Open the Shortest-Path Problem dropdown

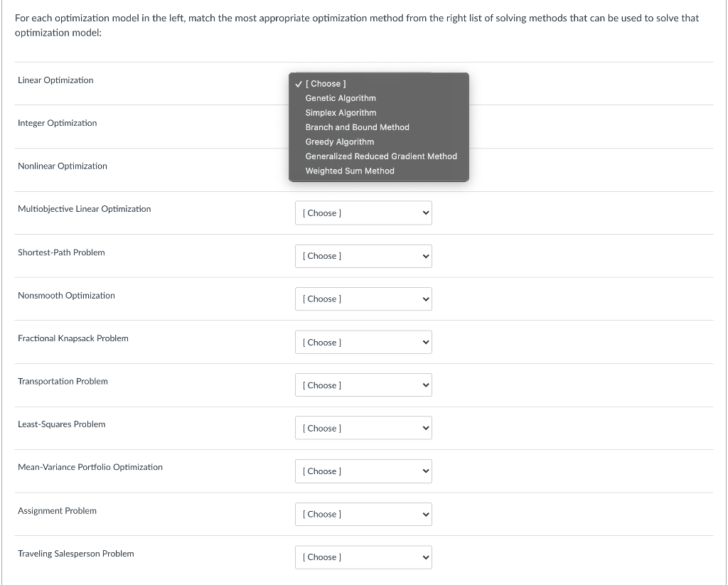[363, 256]
